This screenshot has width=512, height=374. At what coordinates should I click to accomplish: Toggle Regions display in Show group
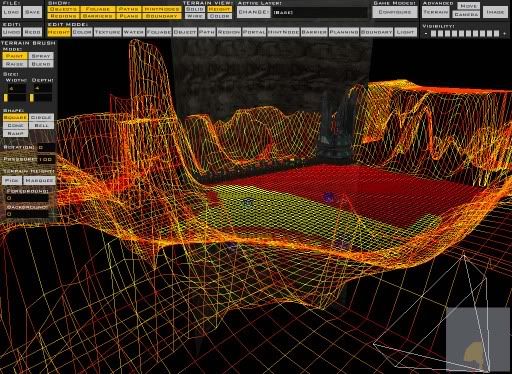coord(63,16)
